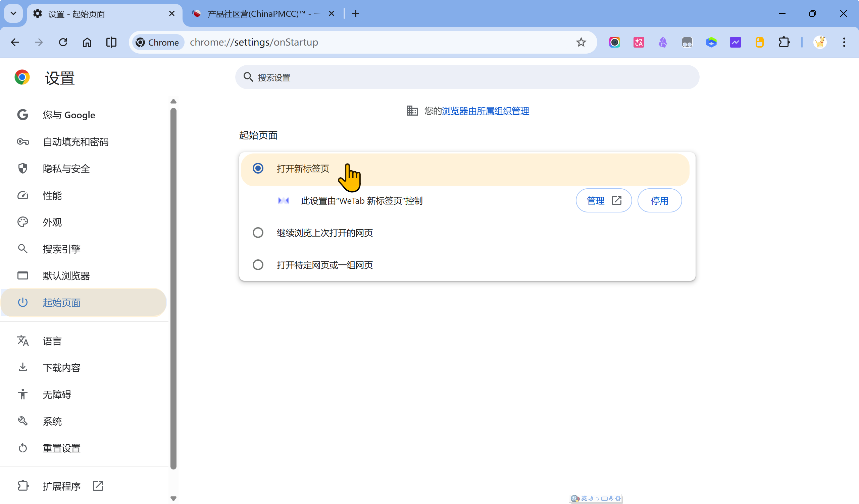Click the translate extension icon
This screenshot has width=859, height=504.
coord(639,42)
